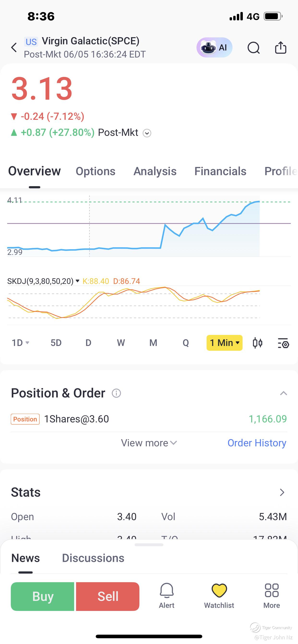Open candlestick chart type icon
298x644 pixels.
click(x=257, y=343)
